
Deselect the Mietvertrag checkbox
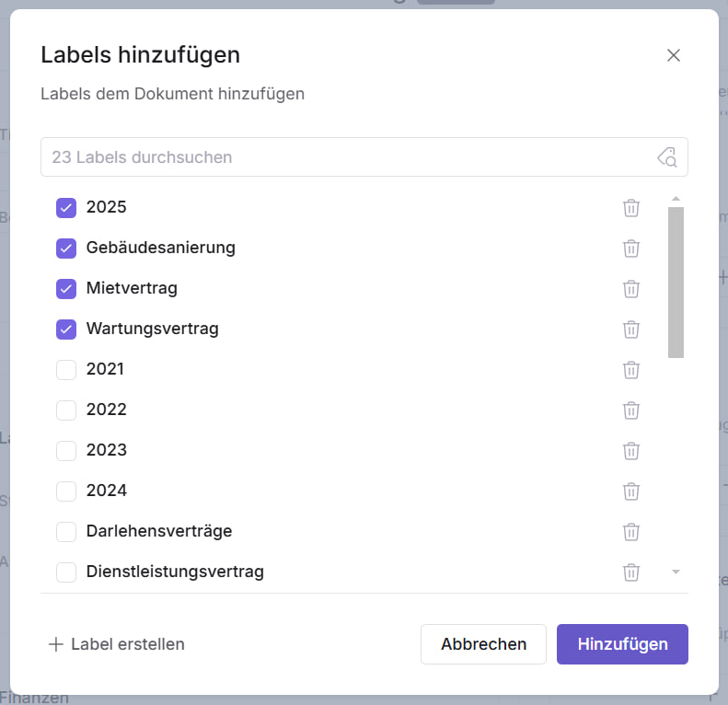[x=66, y=289]
